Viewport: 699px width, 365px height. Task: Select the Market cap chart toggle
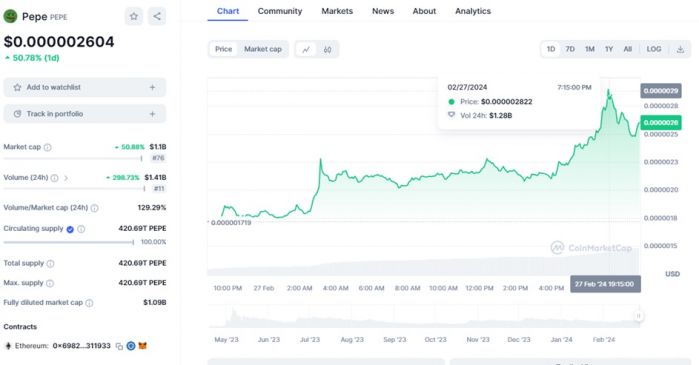point(263,49)
